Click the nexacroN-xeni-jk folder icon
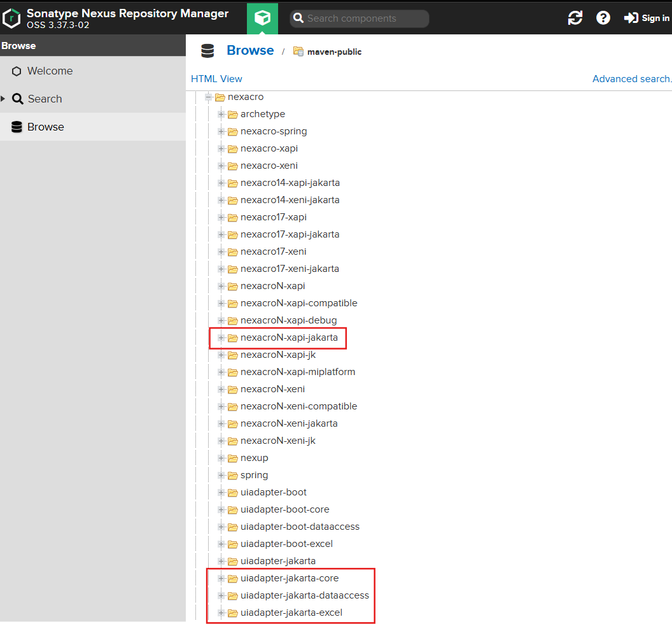Screen dimensions: 672x624 233,441
